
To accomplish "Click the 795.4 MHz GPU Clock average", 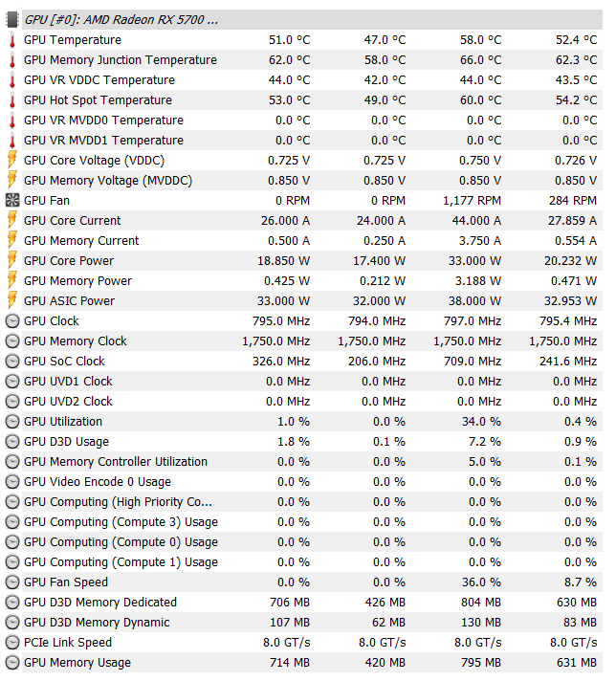I will tap(568, 321).
